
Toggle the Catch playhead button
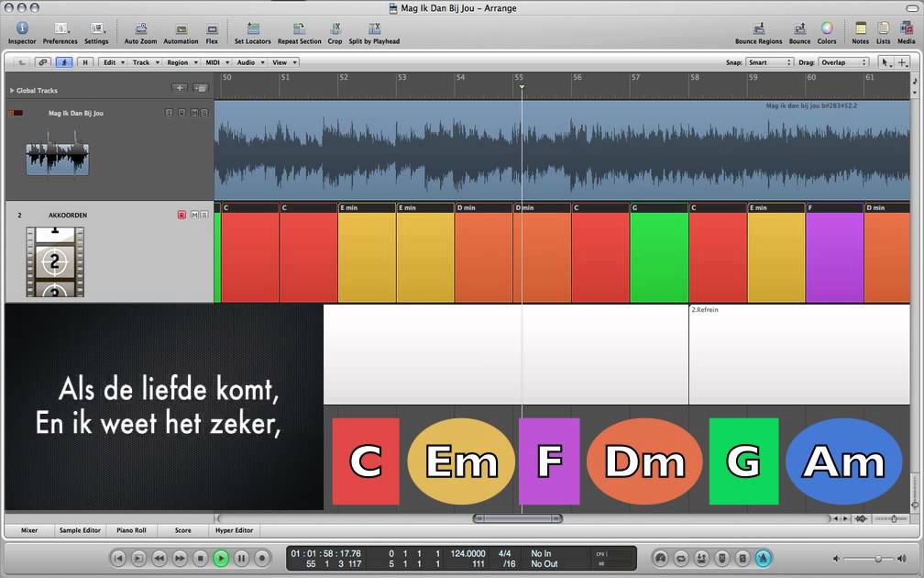pos(63,62)
